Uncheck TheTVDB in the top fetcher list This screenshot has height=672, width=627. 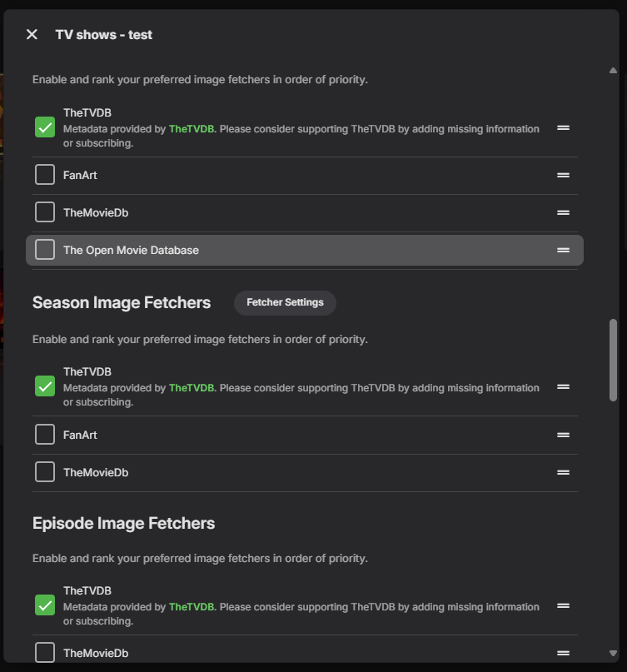click(x=45, y=127)
